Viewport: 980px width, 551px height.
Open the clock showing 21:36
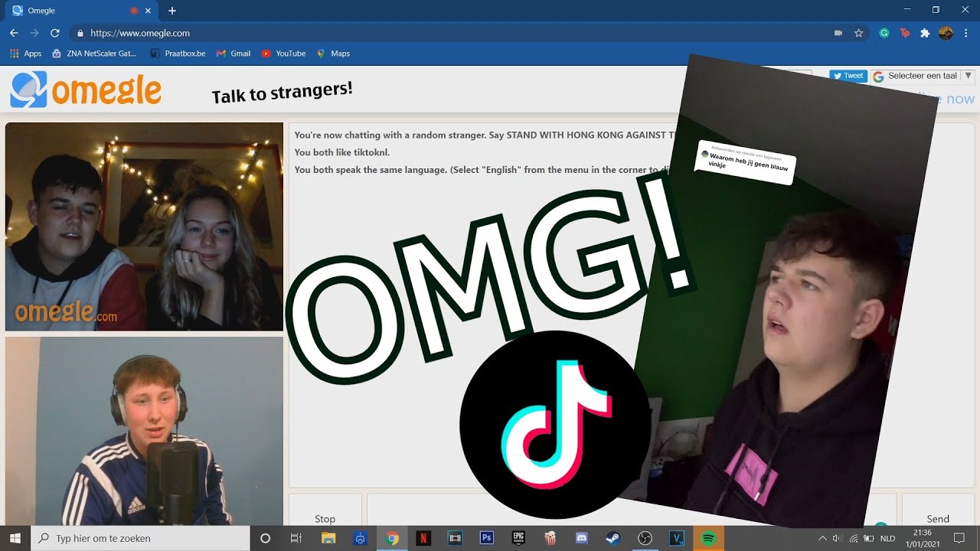pos(923,538)
